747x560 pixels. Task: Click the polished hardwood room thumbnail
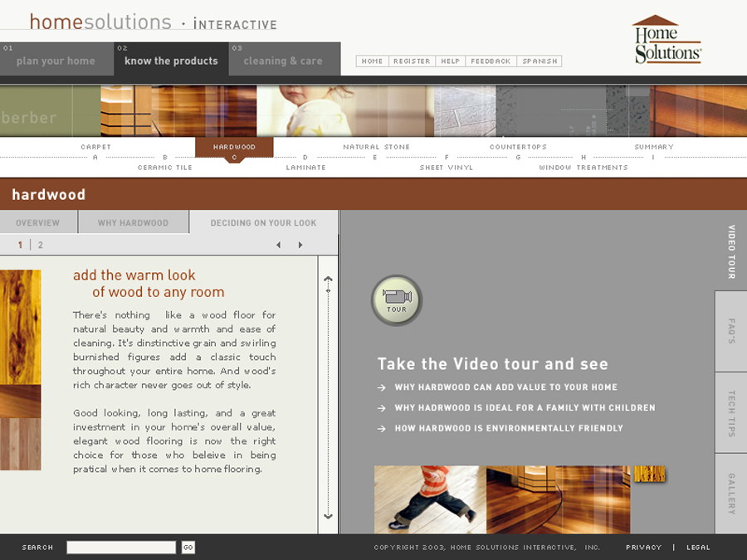(559, 499)
